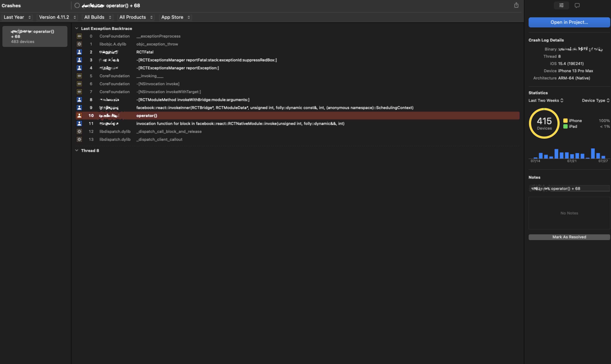Select the operator() crash in sidebar
The width and height of the screenshot is (611, 364).
click(x=35, y=36)
